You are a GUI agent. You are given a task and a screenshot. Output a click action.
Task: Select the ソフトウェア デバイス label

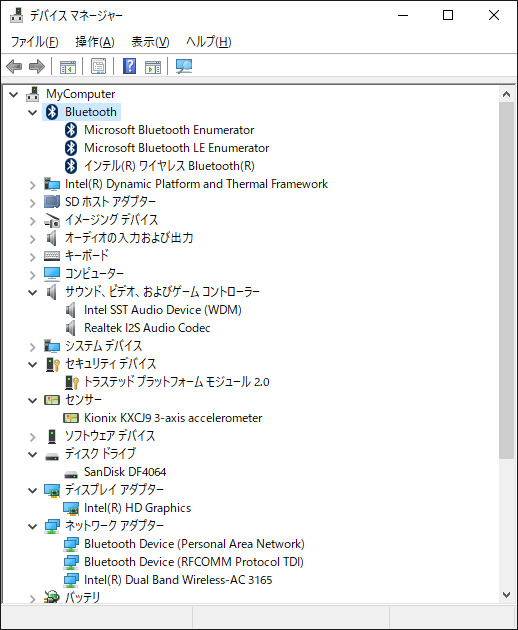110,436
